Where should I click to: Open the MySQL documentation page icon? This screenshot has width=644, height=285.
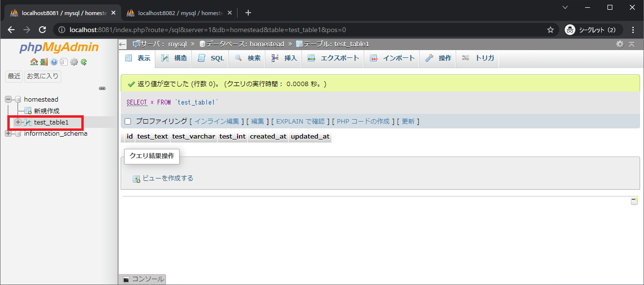[x=64, y=62]
